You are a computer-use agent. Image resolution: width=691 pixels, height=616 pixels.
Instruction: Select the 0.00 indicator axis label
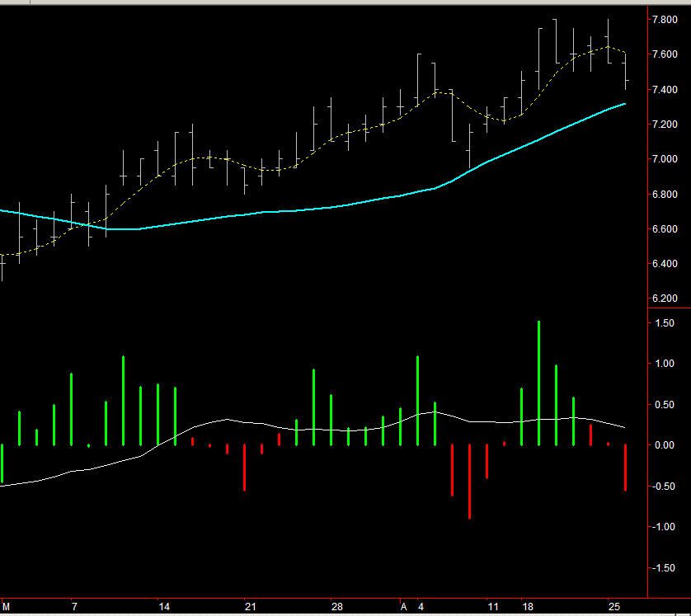tap(665, 445)
